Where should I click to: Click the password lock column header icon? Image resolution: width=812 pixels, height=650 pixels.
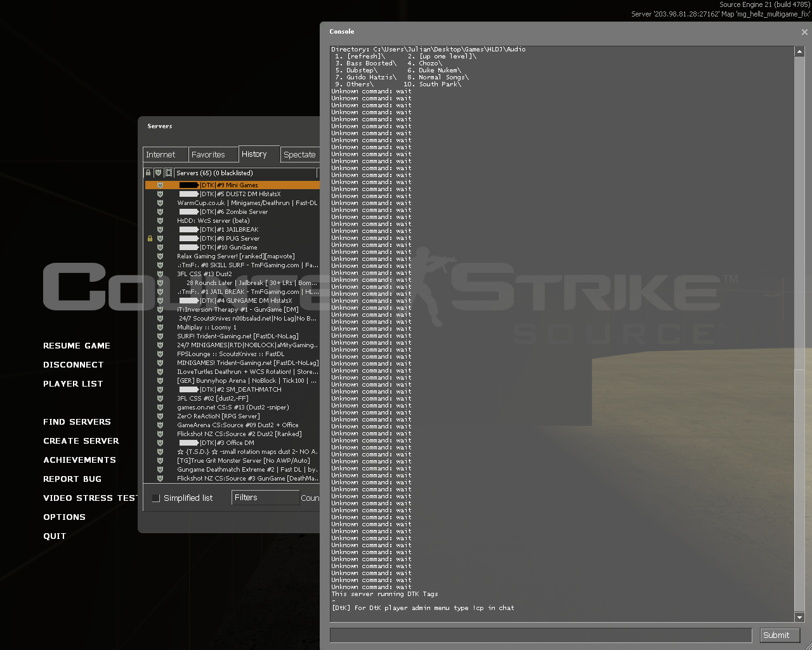[148, 173]
